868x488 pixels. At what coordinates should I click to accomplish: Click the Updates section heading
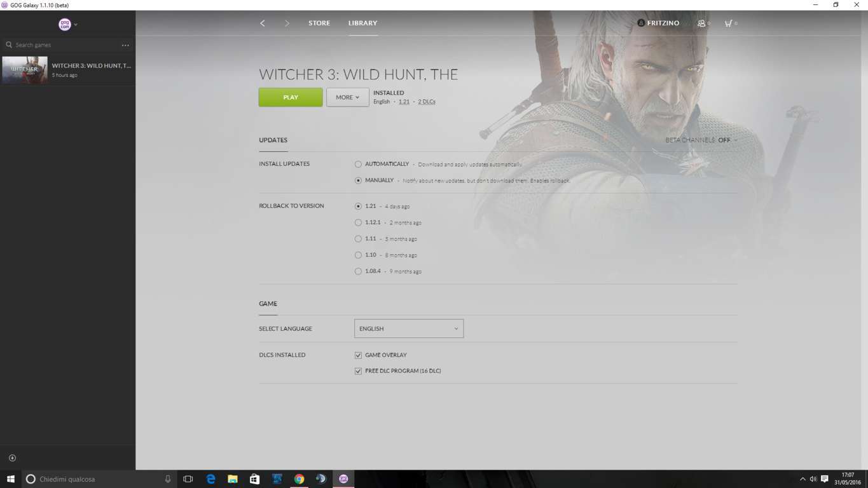click(x=273, y=140)
